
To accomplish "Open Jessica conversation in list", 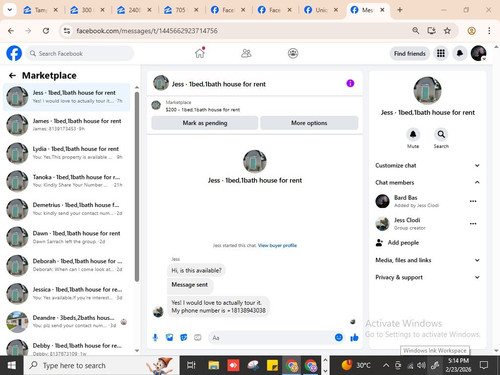I will (x=67, y=293).
